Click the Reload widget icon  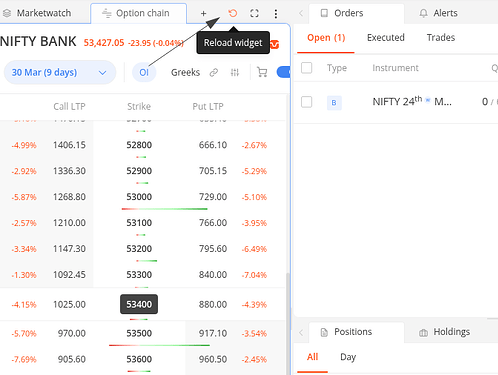tap(233, 13)
